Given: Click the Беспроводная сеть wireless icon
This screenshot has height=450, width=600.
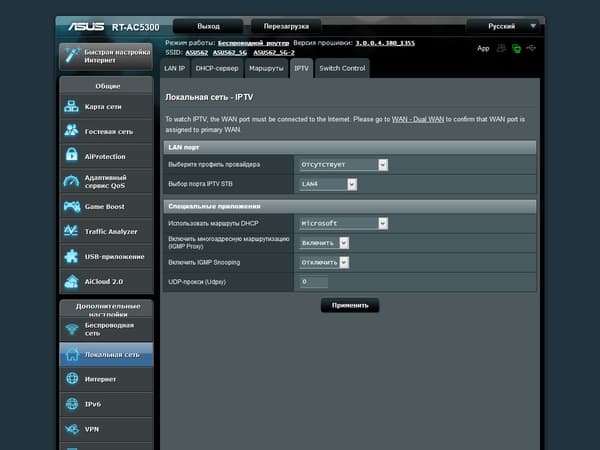Looking at the screenshot, I should (x=72, y=329).
